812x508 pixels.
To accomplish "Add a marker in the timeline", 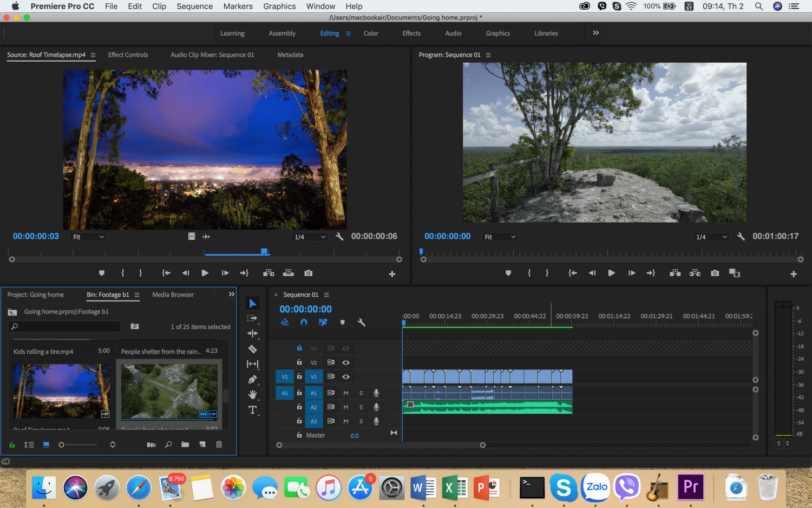I will pyautogui.click(x=342, y=322).
